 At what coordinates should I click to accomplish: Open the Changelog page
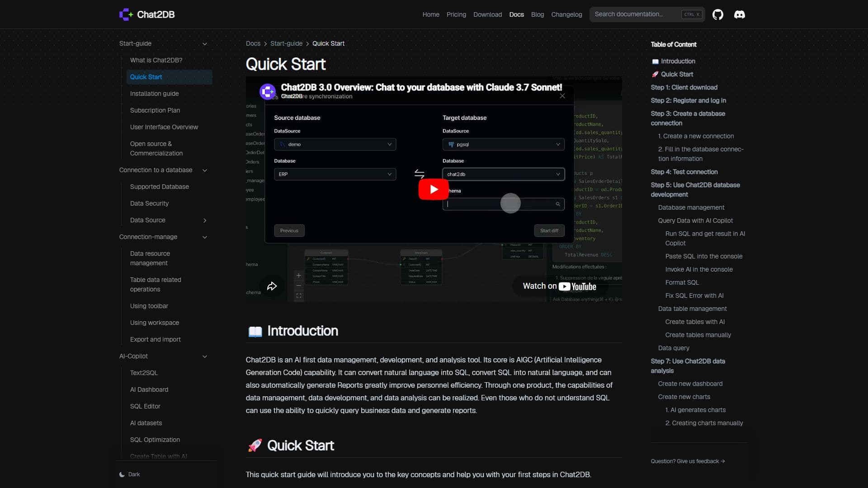566,14
